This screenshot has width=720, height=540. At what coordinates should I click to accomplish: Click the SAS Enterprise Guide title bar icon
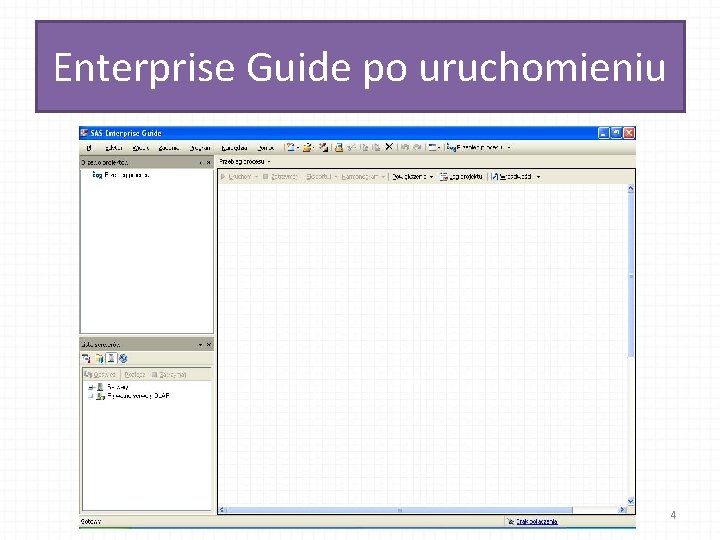pos(84,133)
